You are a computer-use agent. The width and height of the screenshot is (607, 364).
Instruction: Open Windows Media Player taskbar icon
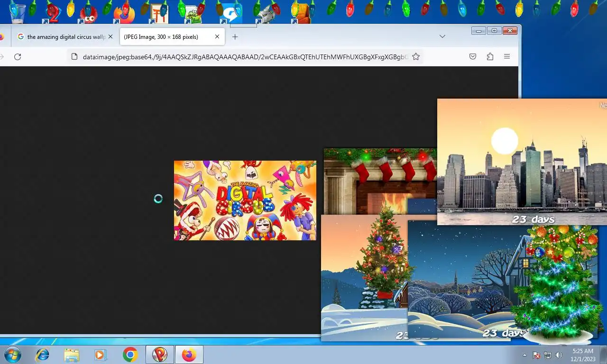tap(100, 355)
